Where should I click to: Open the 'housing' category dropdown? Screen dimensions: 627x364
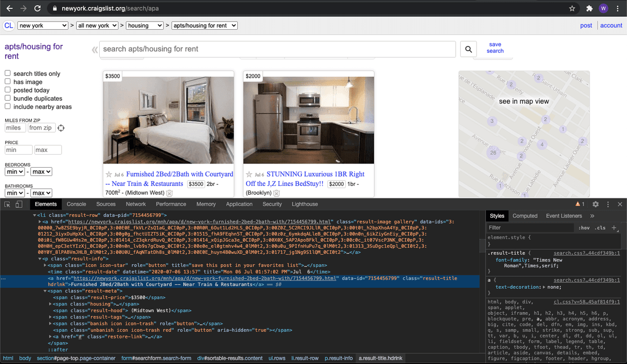144,26
